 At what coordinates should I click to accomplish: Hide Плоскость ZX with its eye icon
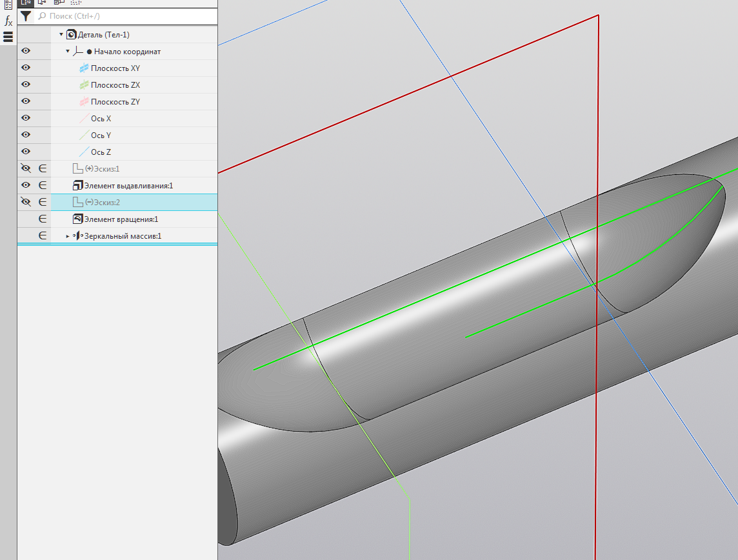point(26,85)
